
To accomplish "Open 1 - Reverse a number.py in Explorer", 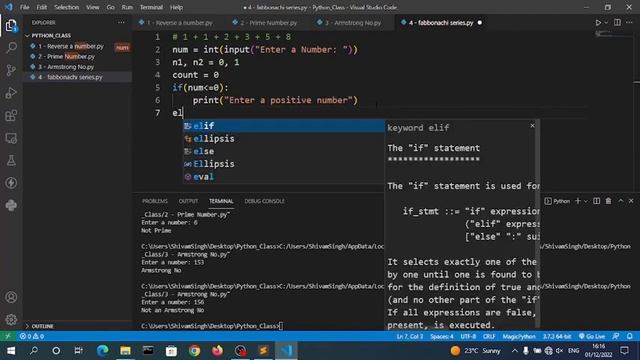I will 71,46.
